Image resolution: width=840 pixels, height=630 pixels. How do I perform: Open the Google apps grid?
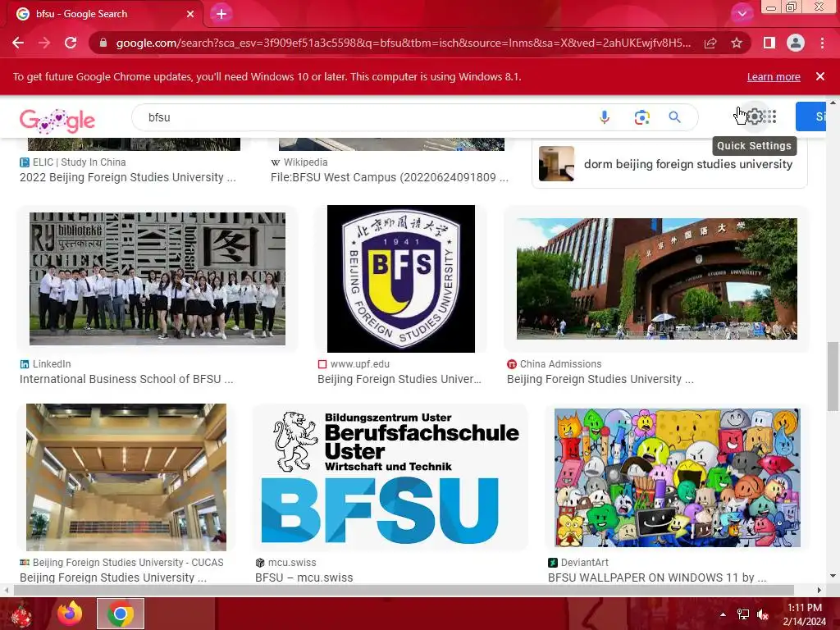(769, 116)
